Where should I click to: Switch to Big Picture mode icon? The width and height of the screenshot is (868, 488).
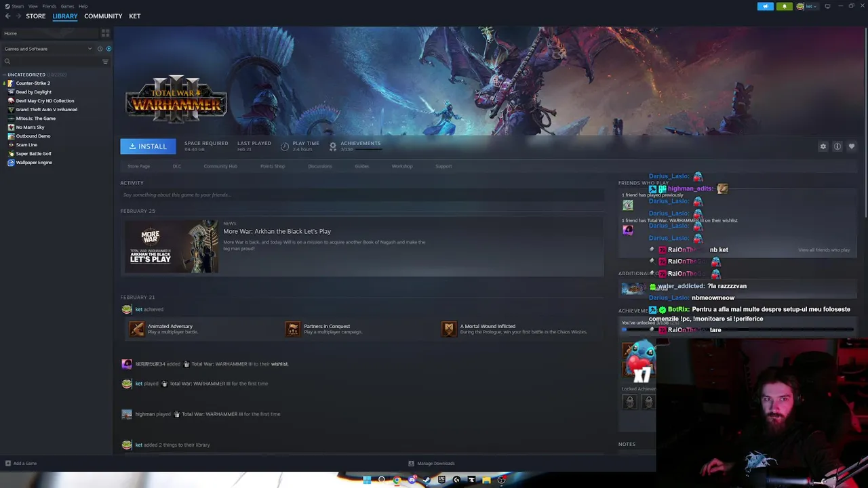[827, 7]
